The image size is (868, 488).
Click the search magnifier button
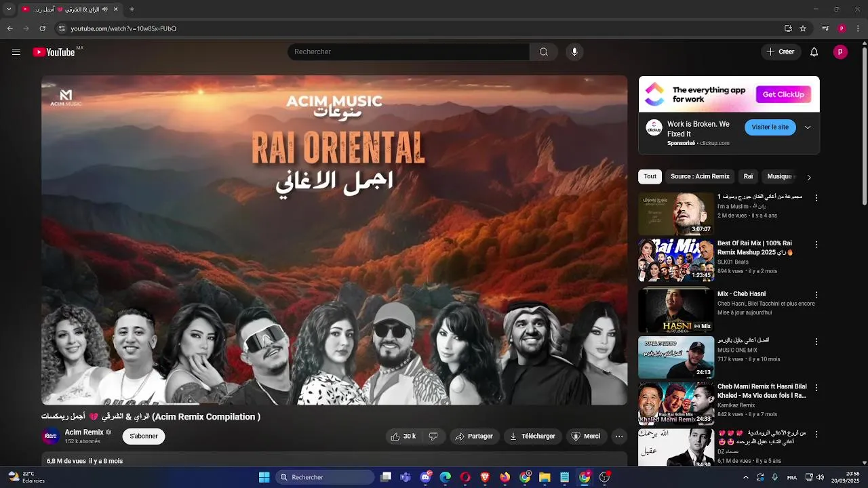coord(544,52)
